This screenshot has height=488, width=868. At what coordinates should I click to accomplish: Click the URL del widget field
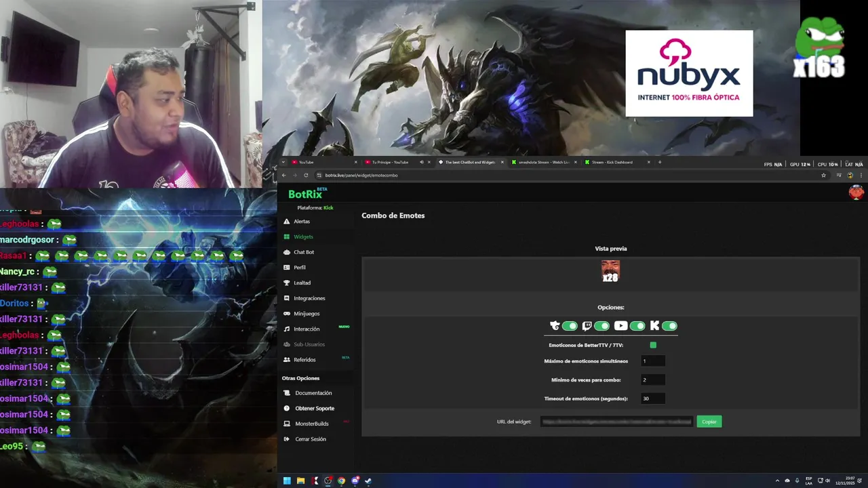[x=616, y=422]
